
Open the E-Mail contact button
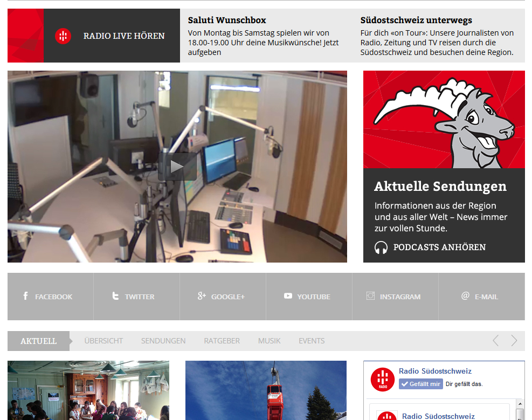point(482,297)
